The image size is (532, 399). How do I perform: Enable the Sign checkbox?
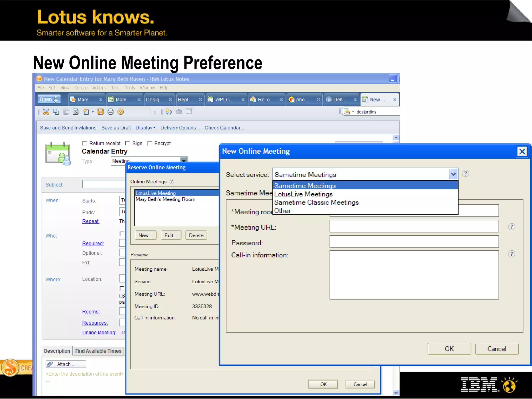(128, 143)
